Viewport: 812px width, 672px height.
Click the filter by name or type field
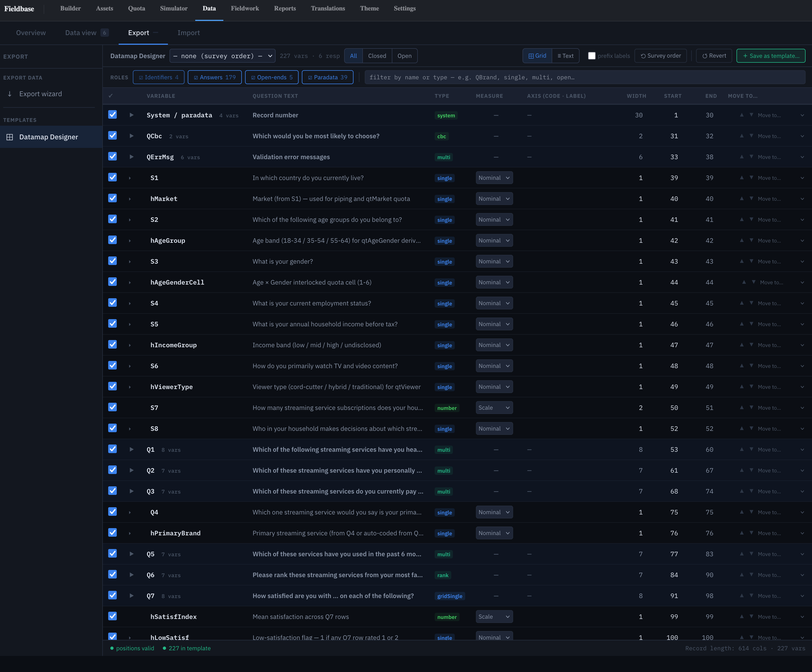tap(585, 77)
